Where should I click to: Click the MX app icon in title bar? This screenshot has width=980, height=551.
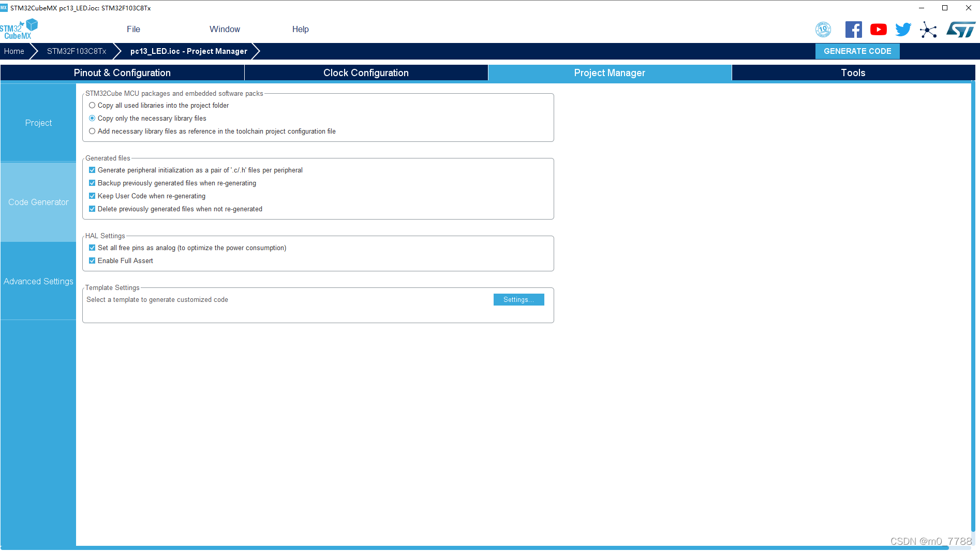4,8
